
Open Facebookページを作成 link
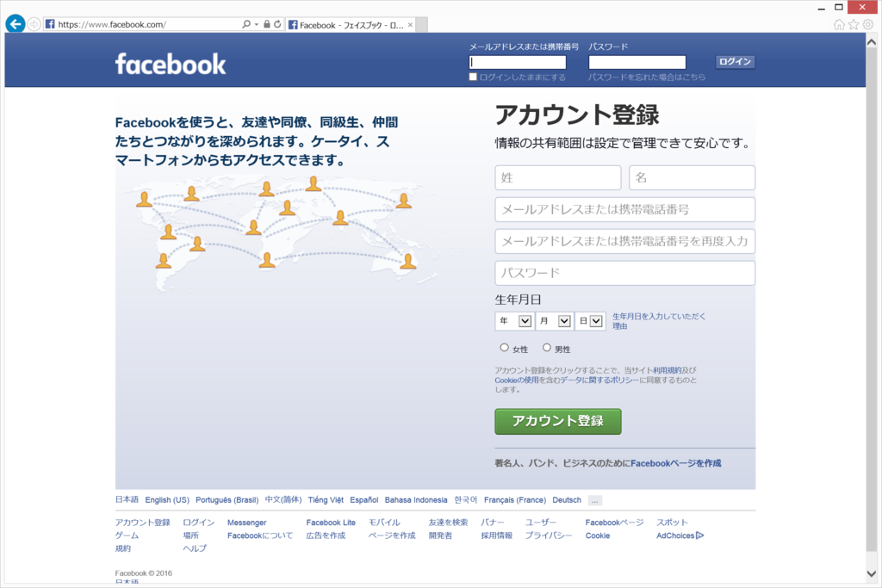(675, 463)
